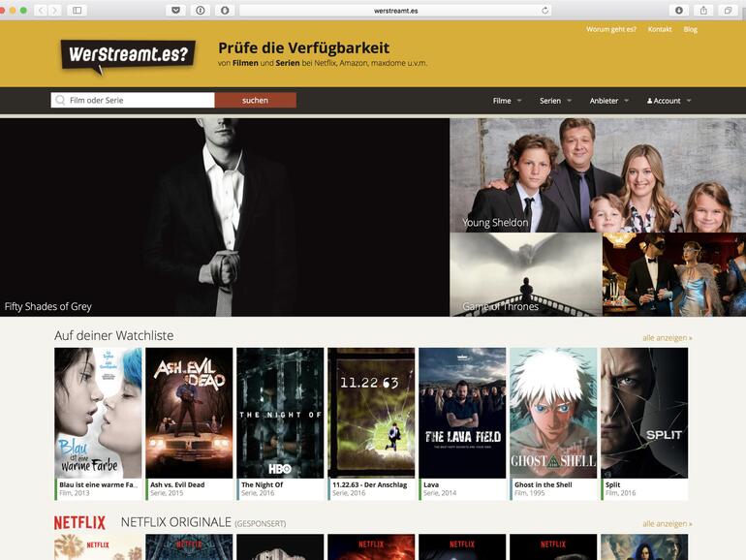Open the 'Worum geht es?' link
This screenshot has height=560, width=746.
[x=611, y=29]
